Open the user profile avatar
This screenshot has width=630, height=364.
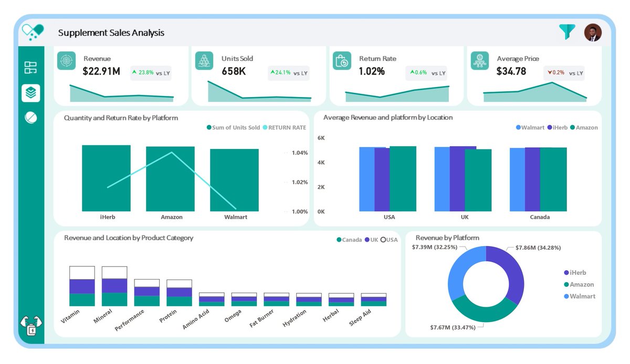point(593,33)
